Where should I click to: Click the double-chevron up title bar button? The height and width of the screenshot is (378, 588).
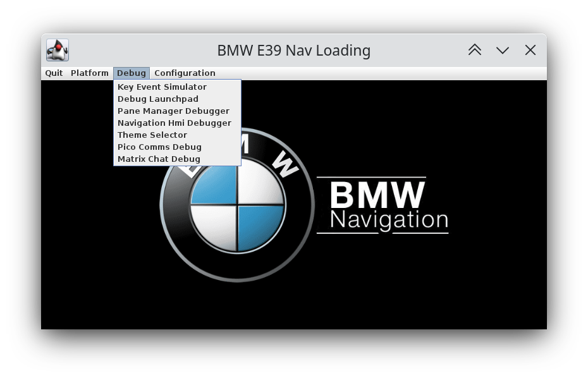(x=475, y=50)
